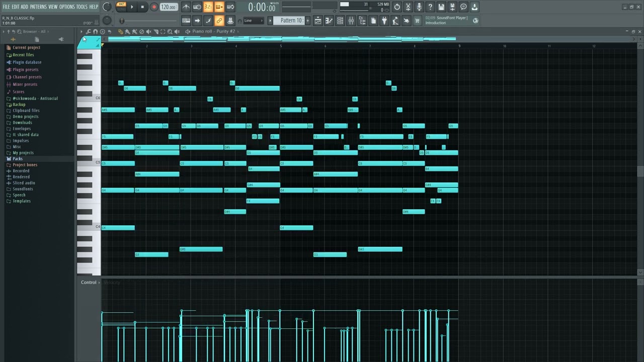Open the Mixer view
The image size is (644, 362).
click(x=351, y=21)
